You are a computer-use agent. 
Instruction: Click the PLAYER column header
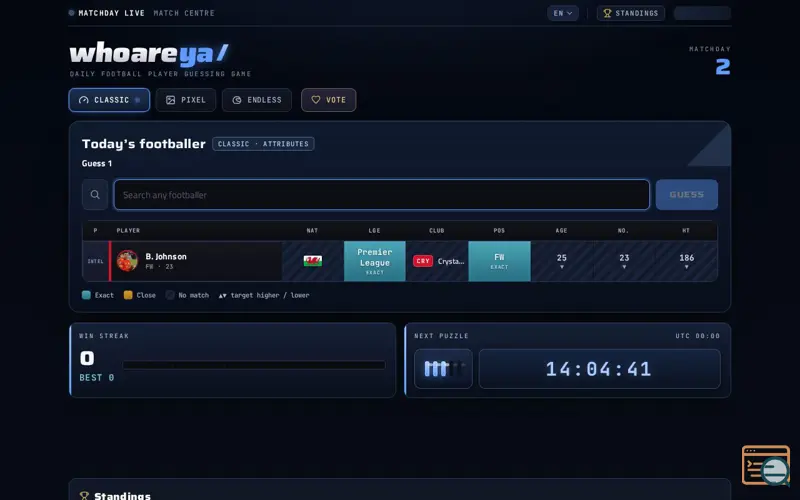click(128, 231)
